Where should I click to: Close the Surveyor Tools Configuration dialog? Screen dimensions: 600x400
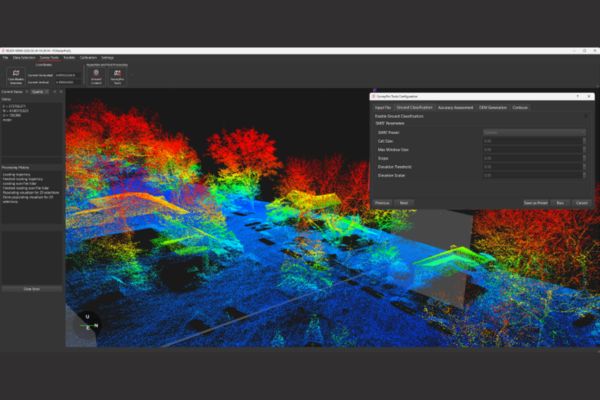pyautogui.click(x=590, y=96)
